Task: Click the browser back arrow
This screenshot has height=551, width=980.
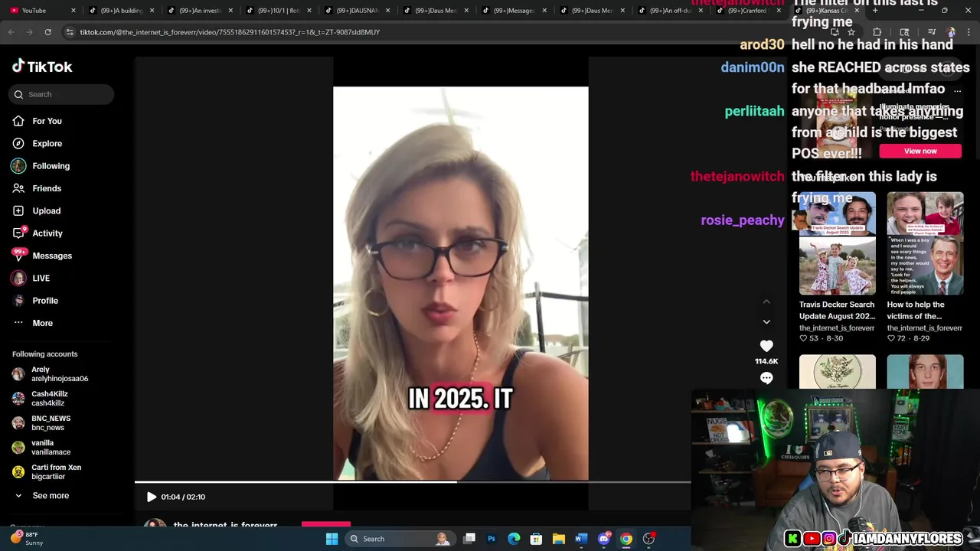Action: pyautogui.click(x=11, y=32)
